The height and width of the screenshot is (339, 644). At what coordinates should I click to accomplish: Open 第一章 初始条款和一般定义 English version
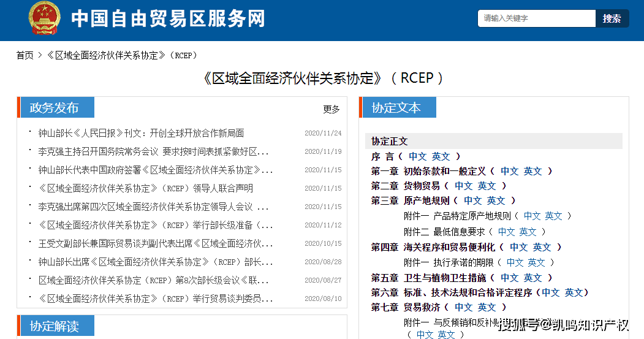coord(532,171)
